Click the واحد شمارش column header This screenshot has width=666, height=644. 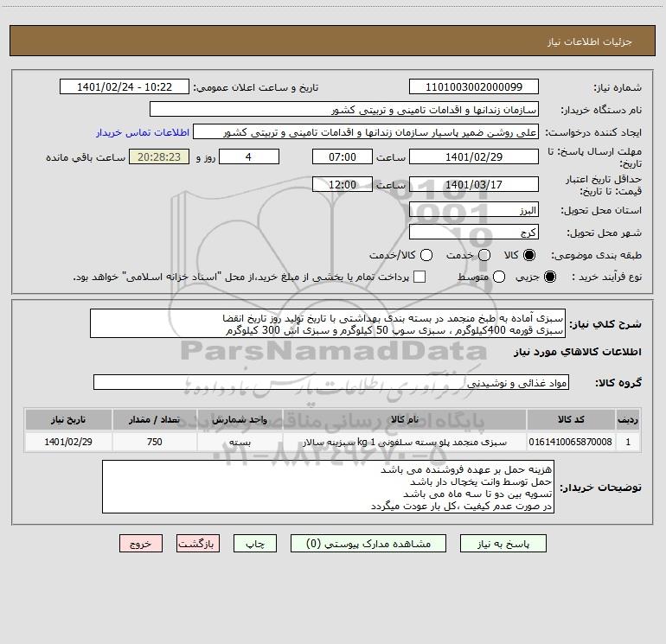pyautogui.click(x=240, y=419)
